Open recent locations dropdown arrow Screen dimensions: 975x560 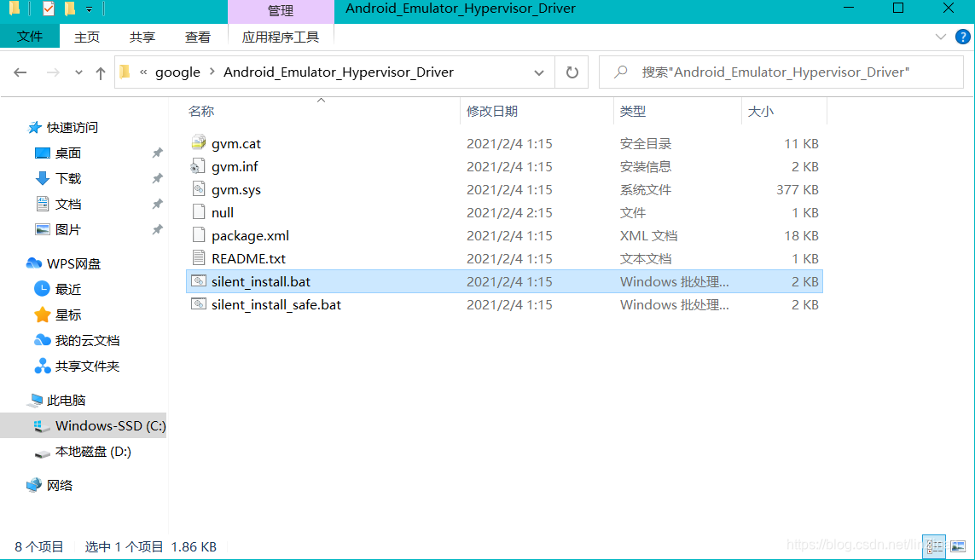pyautogui.click(x=78, y=72)
